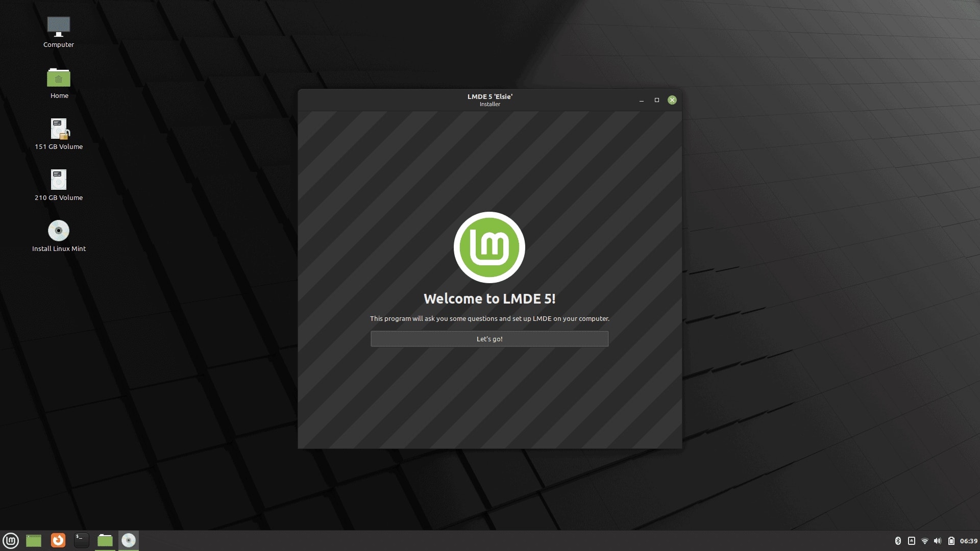Open the Linux Mint start menu
The width and height of the screenshot is (980, 551).
point(11,540)
